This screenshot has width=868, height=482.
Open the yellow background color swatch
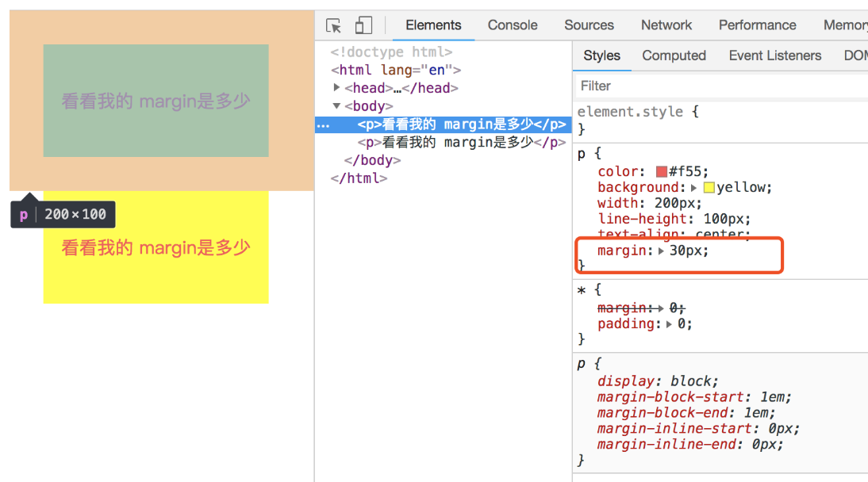[709, 188]
